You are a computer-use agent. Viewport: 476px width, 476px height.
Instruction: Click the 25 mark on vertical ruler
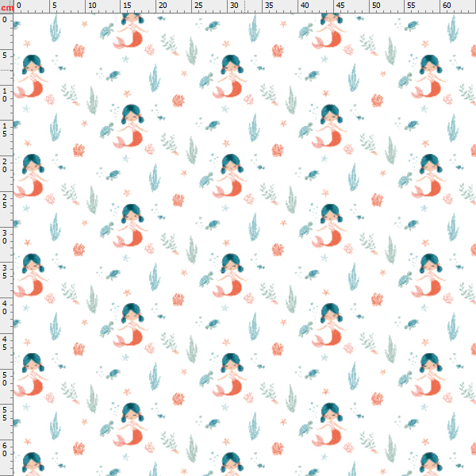click(x=5, y=201)
